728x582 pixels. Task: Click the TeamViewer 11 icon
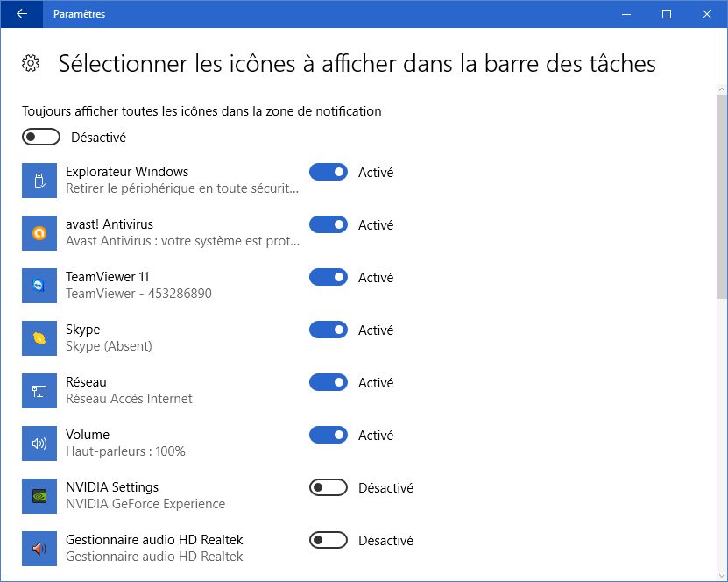tap(39, 286)
